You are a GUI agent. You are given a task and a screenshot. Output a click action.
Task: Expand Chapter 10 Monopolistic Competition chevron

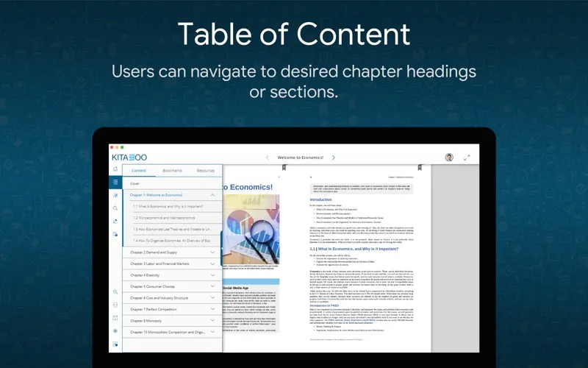click(212, 332)
